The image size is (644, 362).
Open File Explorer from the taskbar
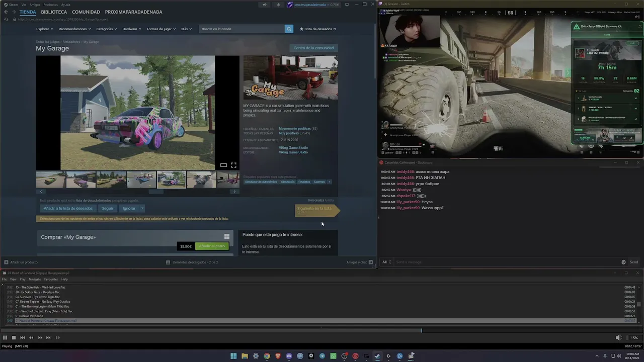[245, 356]
